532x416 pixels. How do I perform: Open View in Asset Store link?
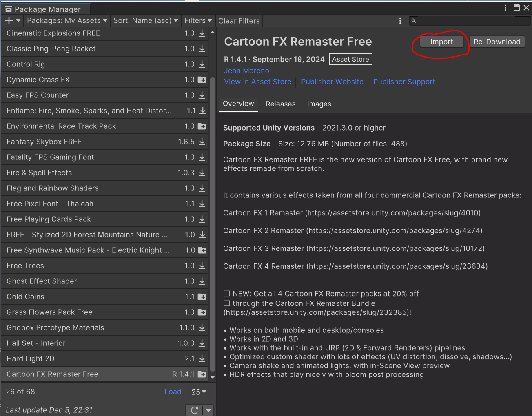pos(258,82)
